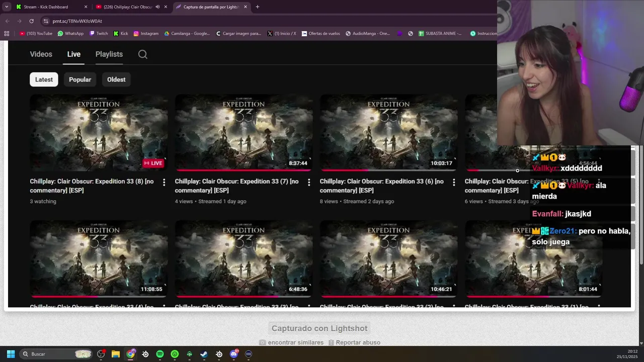Mute the Chillplay tab audio
Screen dimensions: 644x362
[157, 7]
